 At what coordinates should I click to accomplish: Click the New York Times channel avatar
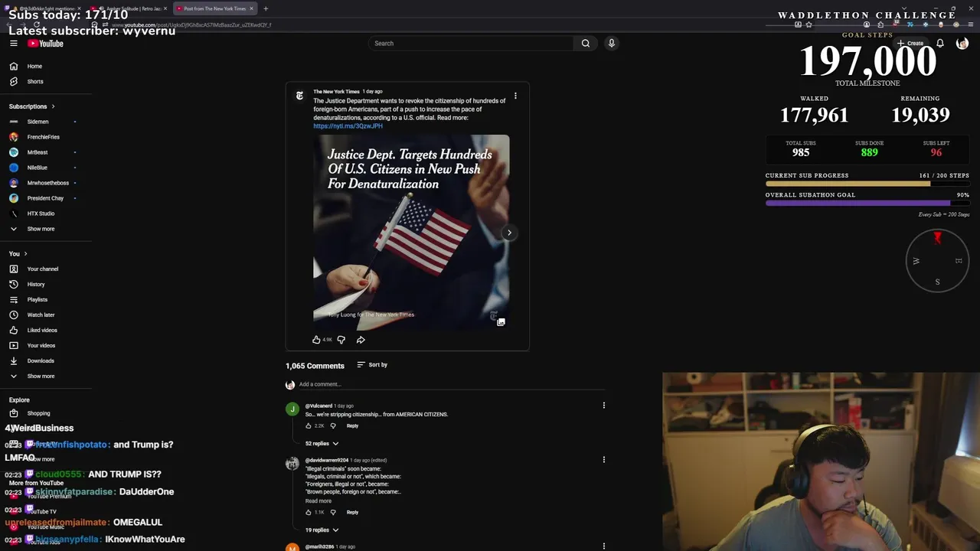point(299,96)
